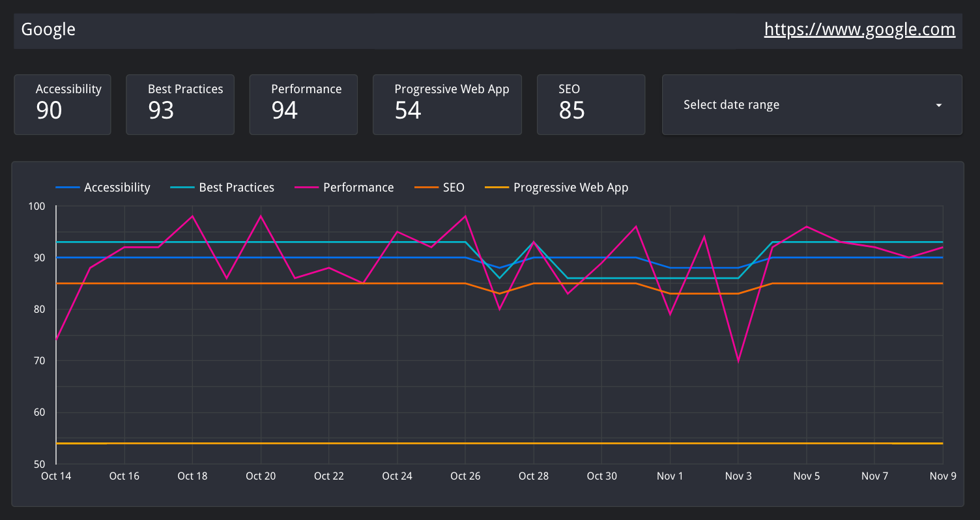The width and height of the screenshot is (980, 520).
Task: Select the Performance scorecard showing 94
Action: (304, 105)
